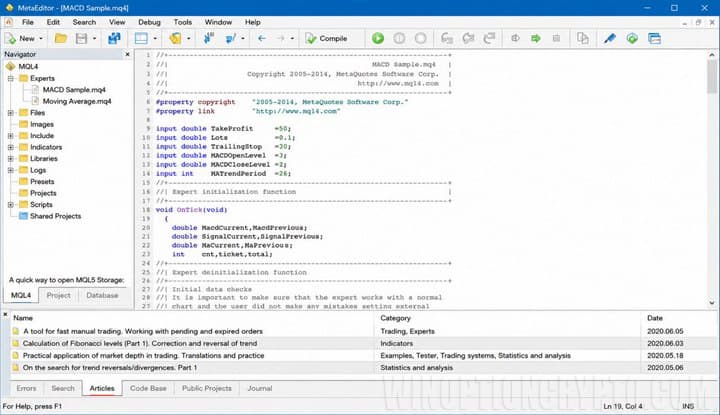Image resolution: width=720 pixels, height=415 pixels.
Task: Open the Public Projects toolbox tab
Action: click(207, 388)
